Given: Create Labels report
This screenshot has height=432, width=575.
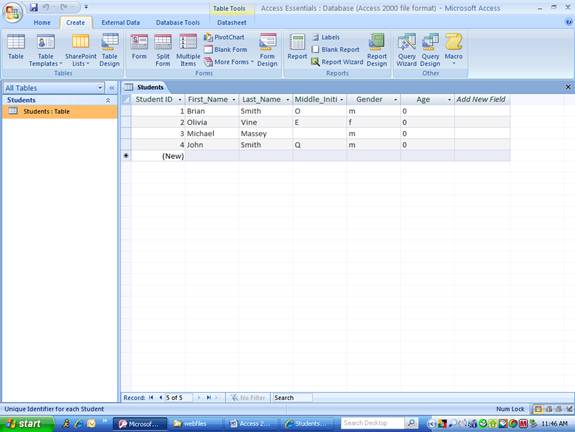Looking at the screenshot, I should 326,37.
